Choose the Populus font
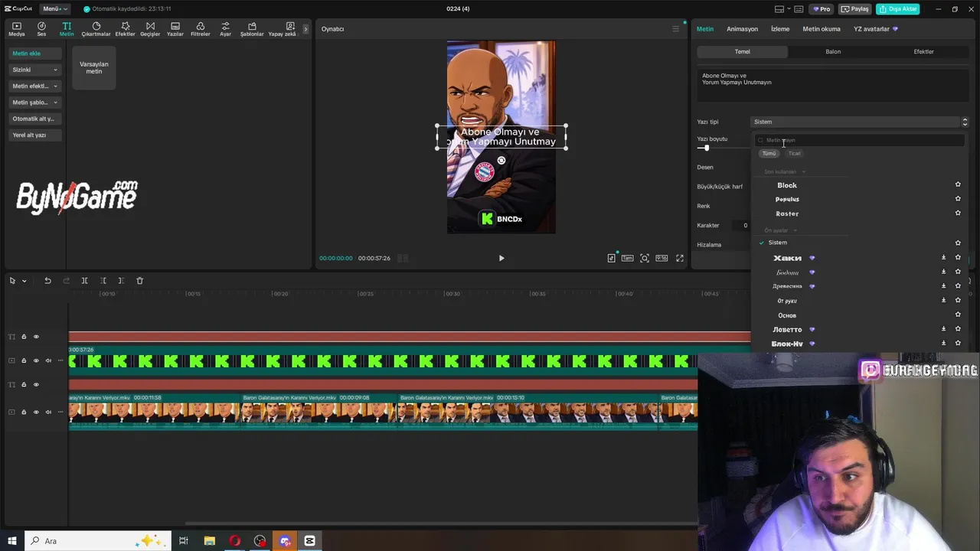This screenshot has width=980, height=551. tap(787, 199)
